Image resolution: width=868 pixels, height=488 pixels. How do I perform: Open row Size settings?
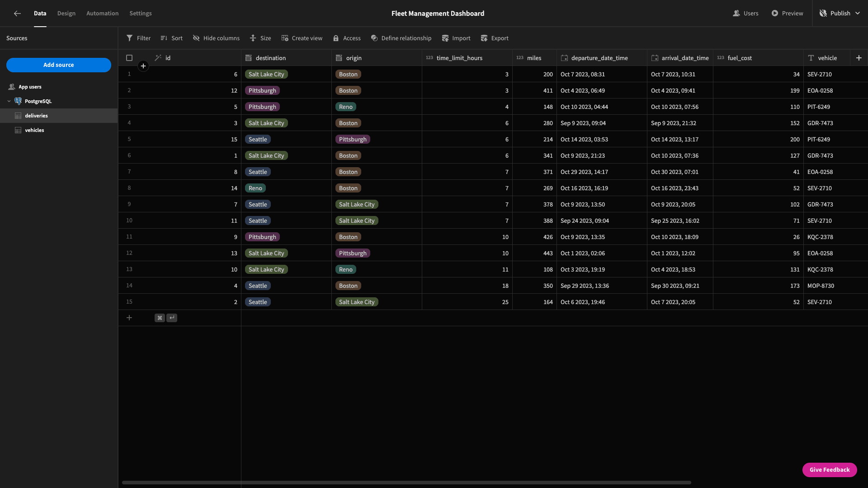260,38
